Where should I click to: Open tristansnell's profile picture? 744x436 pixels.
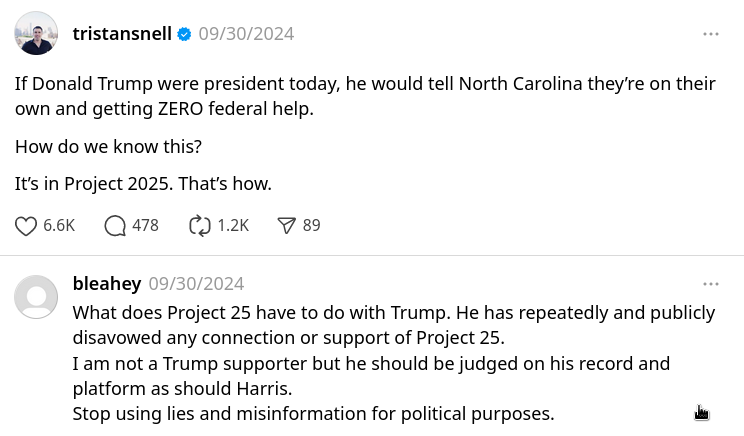[36, 34]
